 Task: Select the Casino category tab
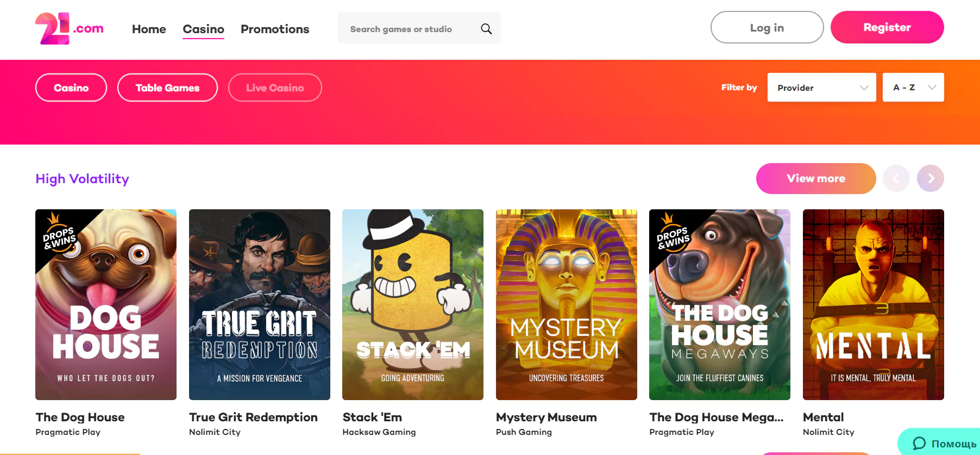pyautogui.click(x=71, y=88)
